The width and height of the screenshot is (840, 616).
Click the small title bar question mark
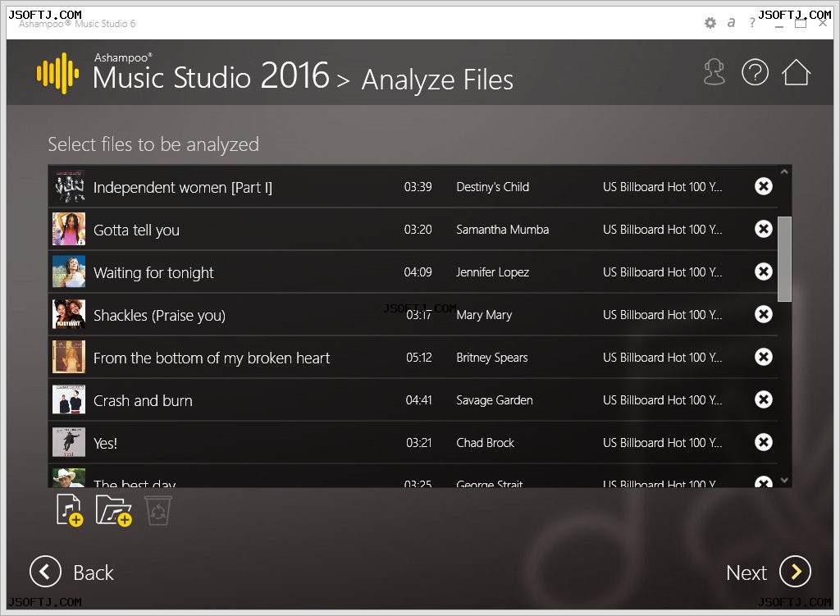(x=752, y=22)
